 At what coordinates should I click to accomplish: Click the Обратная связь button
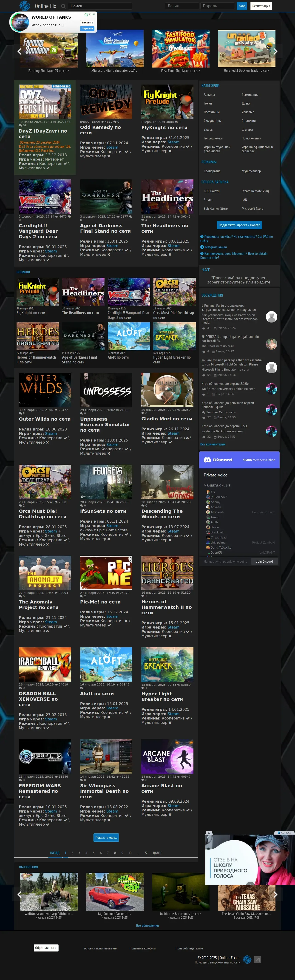46,948
